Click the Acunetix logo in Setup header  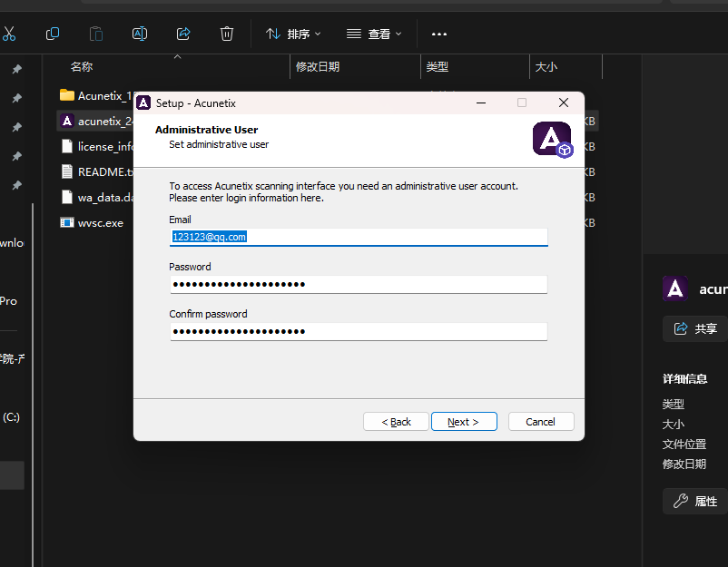click(x=553, y=140)
